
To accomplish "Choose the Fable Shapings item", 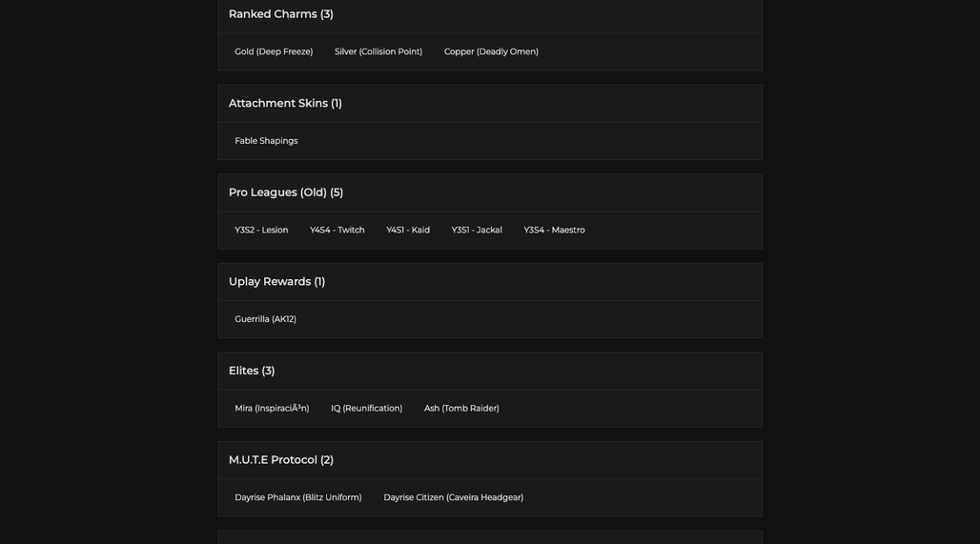I will click(x=266, y=141).
